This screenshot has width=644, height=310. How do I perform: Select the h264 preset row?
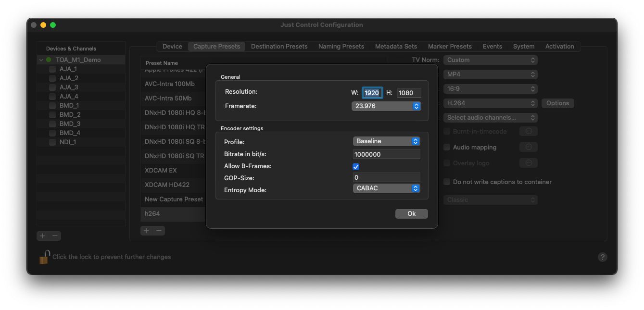[x=174, y=213]
